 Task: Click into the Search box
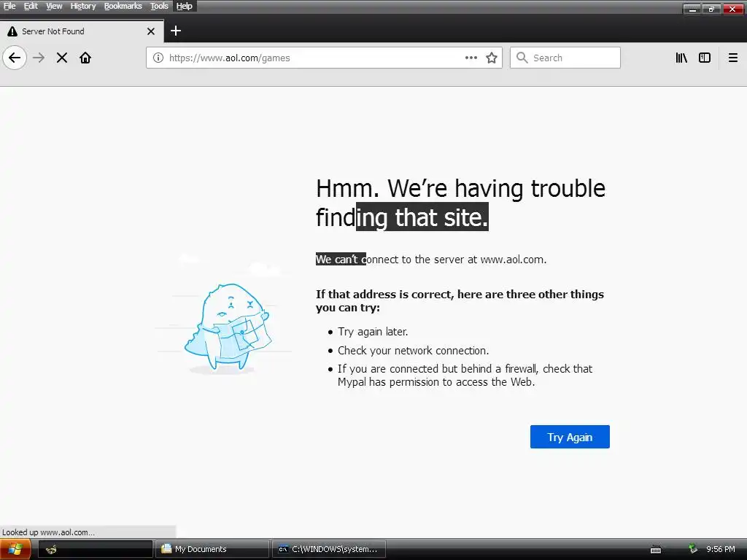565,58
